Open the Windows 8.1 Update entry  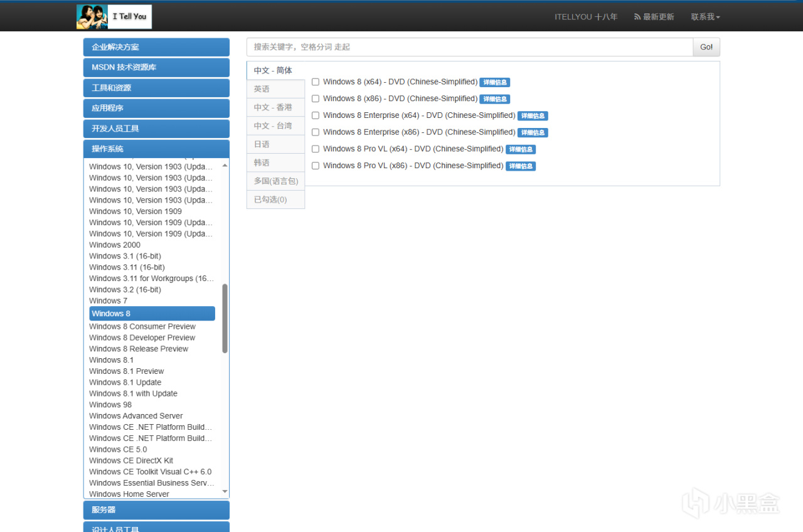pos(125,383)
